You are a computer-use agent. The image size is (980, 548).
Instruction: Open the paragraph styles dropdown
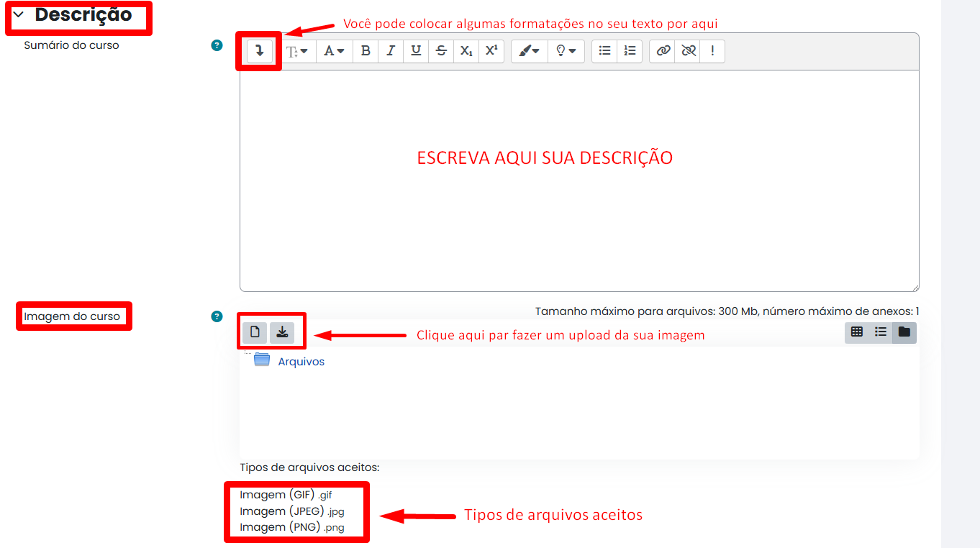click(296, 50)
